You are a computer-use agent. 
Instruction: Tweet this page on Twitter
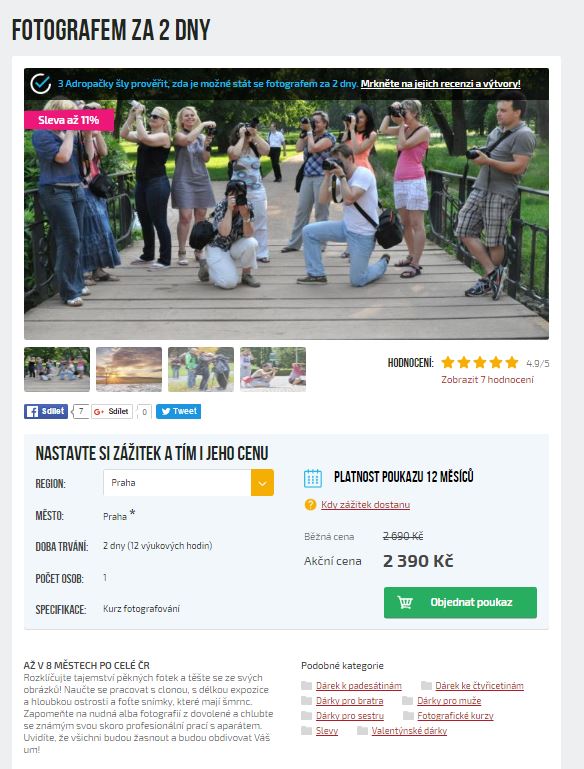pos(178,411)
